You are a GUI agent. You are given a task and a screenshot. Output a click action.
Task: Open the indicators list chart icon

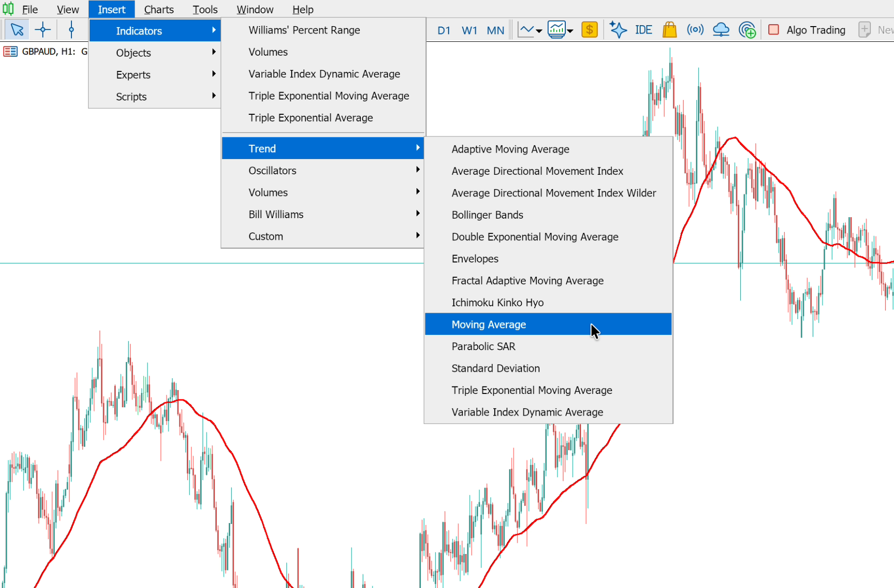click(x=556, y=30)
